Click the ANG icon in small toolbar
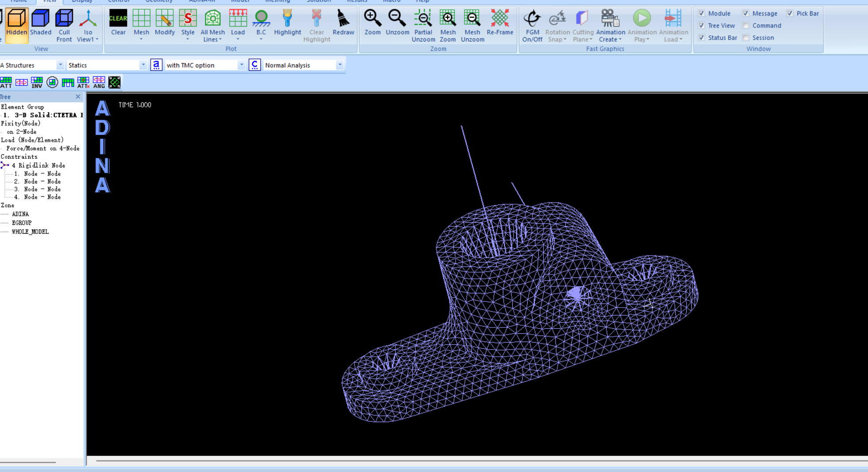This screenshot has height=472, width=868. 99,82
